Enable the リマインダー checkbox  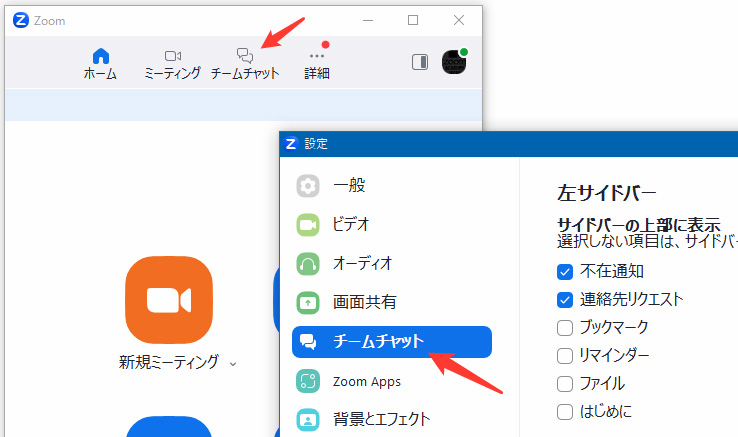(565, 355)
